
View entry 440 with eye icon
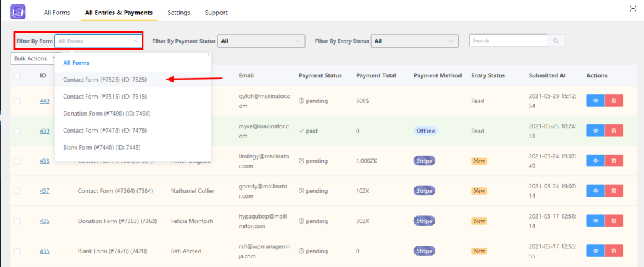[596, 101]
